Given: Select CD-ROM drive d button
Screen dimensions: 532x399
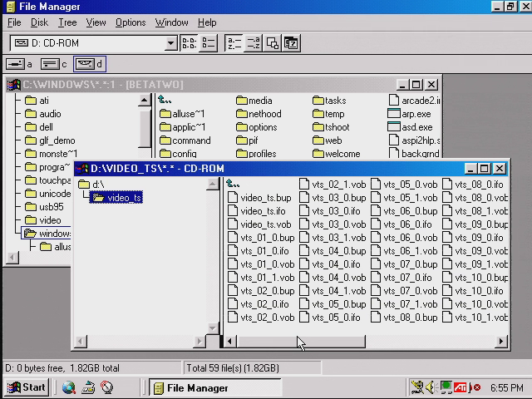Looking at the screenshot, I should [x=90, y=64].
